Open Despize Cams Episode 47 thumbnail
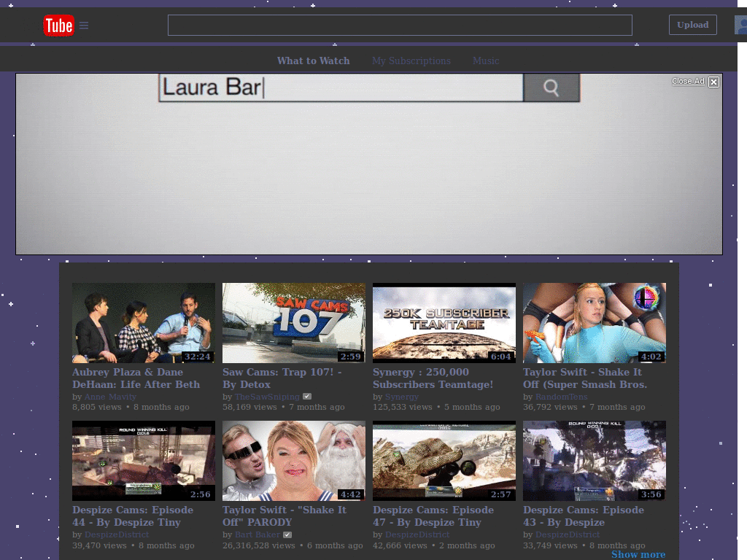Screen dimensions: 747x560 444,461
